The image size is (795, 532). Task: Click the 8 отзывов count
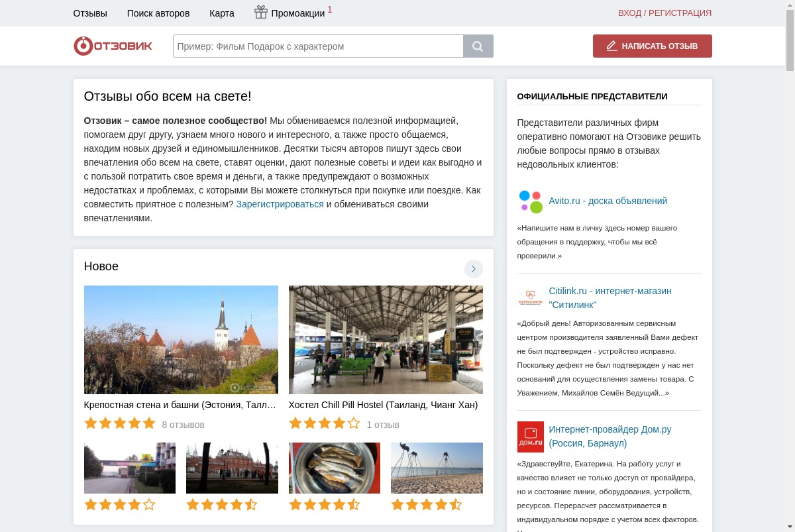(x=184, y=425)
